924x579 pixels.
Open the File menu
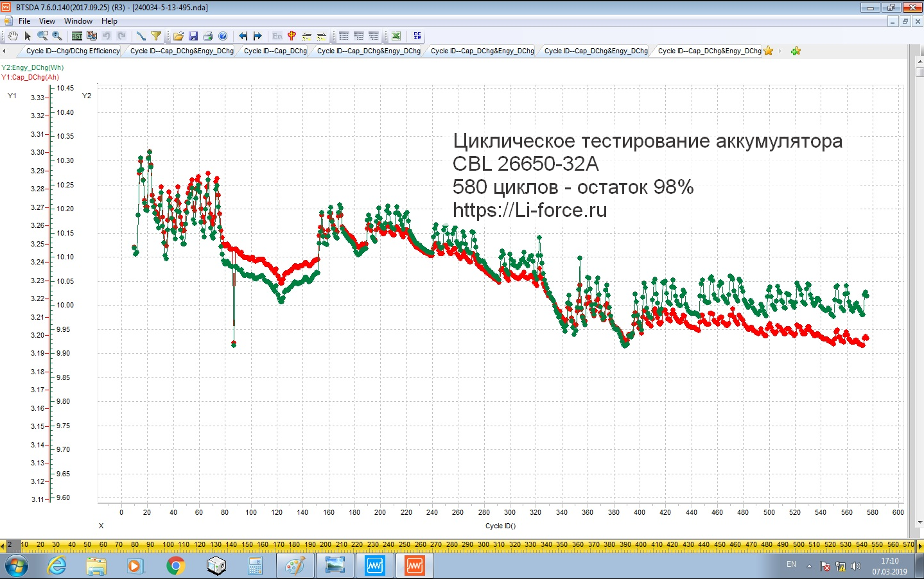(24, 21)
